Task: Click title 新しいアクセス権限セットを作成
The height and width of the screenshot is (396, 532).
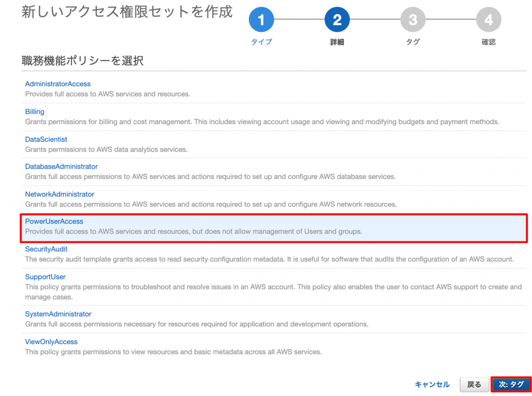Action: tap(127, 12)
